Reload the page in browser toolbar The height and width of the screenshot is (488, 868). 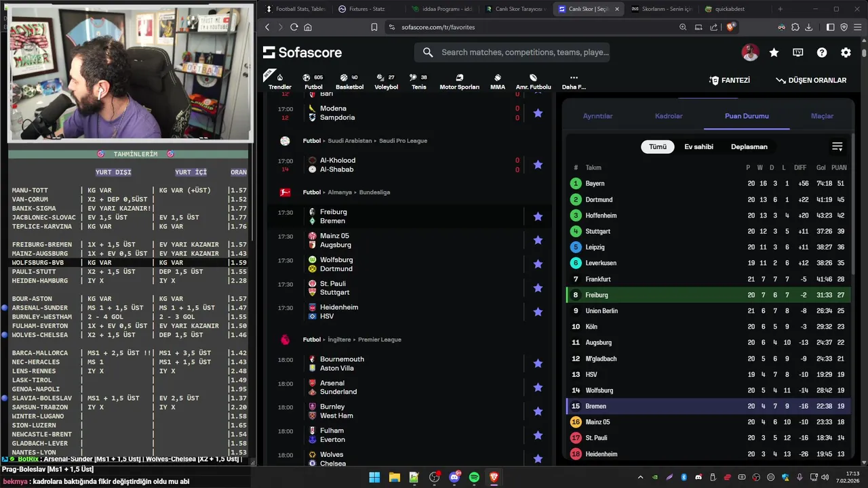point(294,27)
